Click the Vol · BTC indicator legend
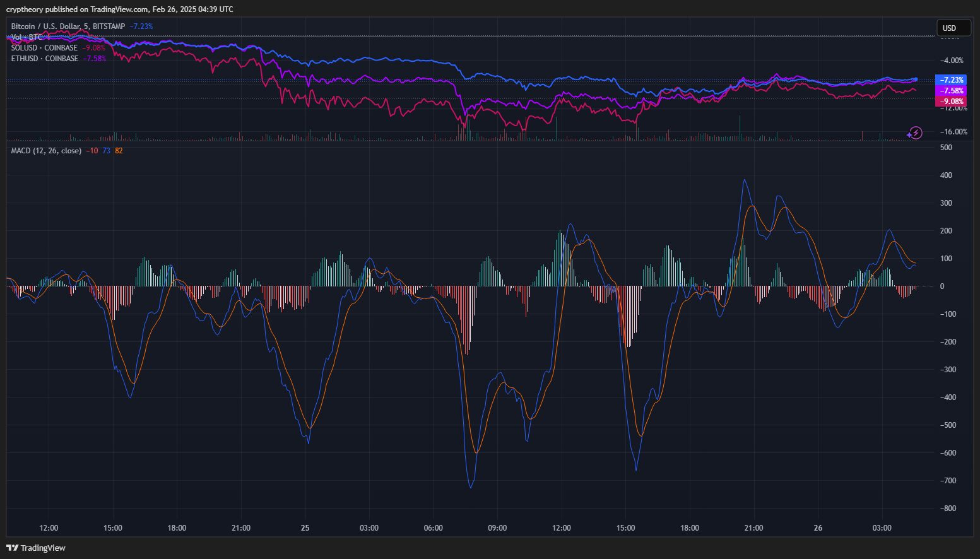980x559 pixels. click(27, 37)
